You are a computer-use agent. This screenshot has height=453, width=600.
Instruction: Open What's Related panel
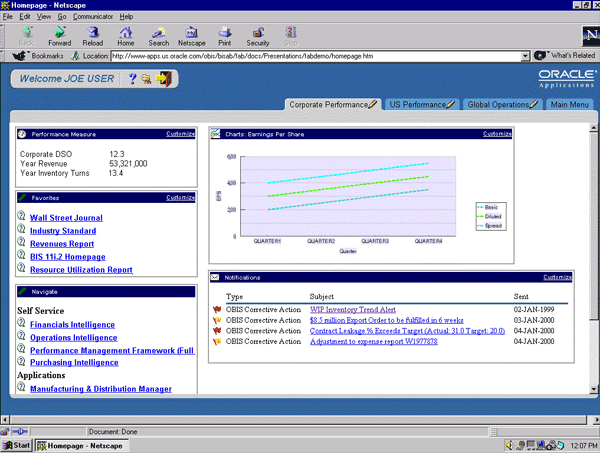(569, 56)
